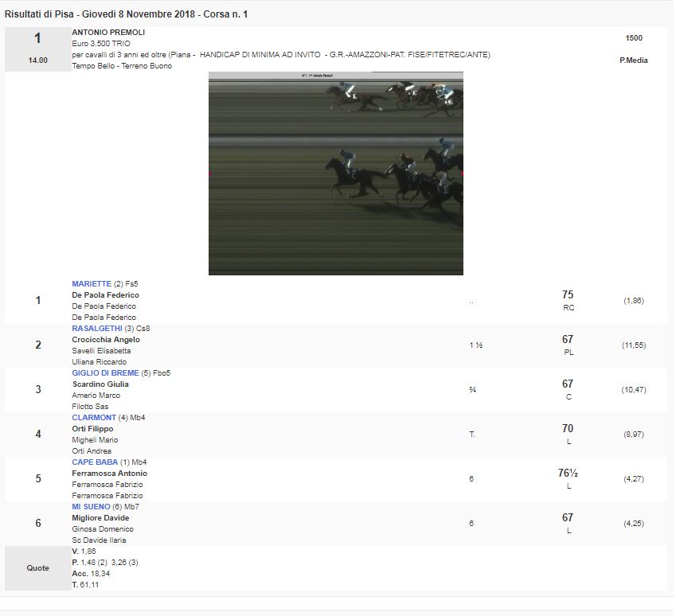Click the ANTONIO PREMOLI race title
Image resolution: width=676 pixels, height=616 pixels.
point(108,33)
